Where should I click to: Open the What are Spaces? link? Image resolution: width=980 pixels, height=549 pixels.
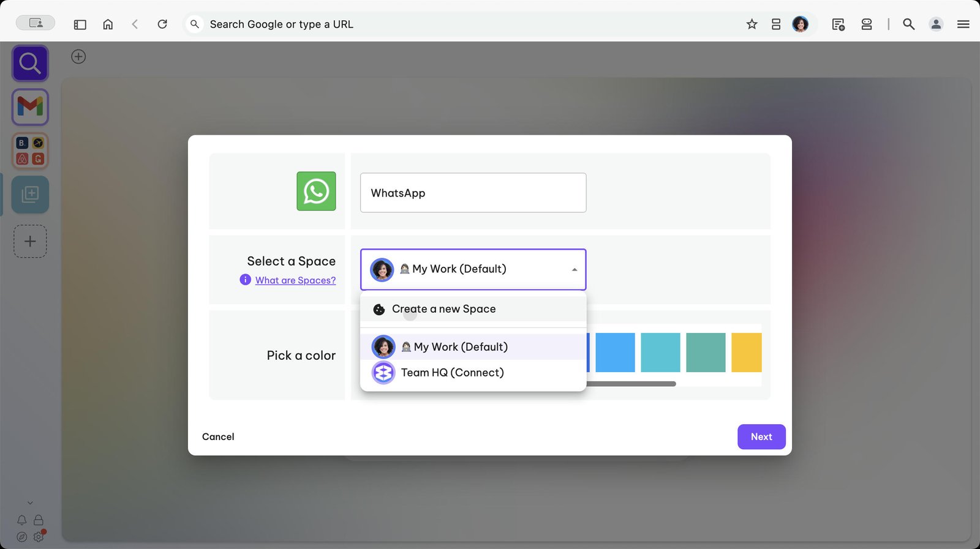click(x=295, y=280)
